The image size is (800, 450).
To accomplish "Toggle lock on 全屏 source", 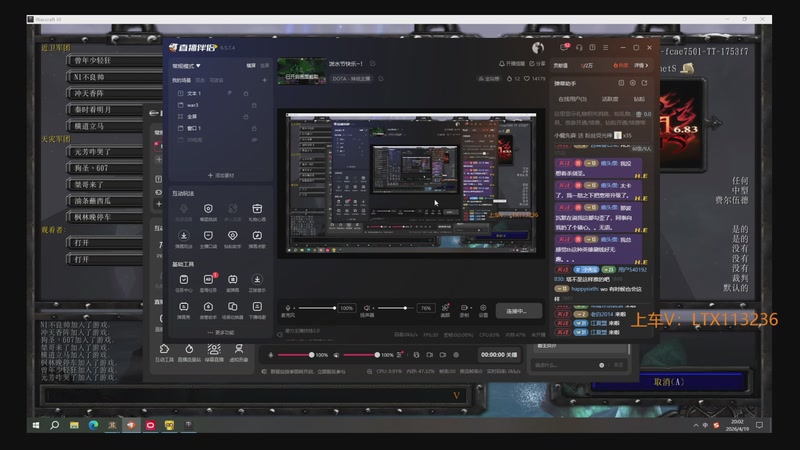I will [246, 117].
